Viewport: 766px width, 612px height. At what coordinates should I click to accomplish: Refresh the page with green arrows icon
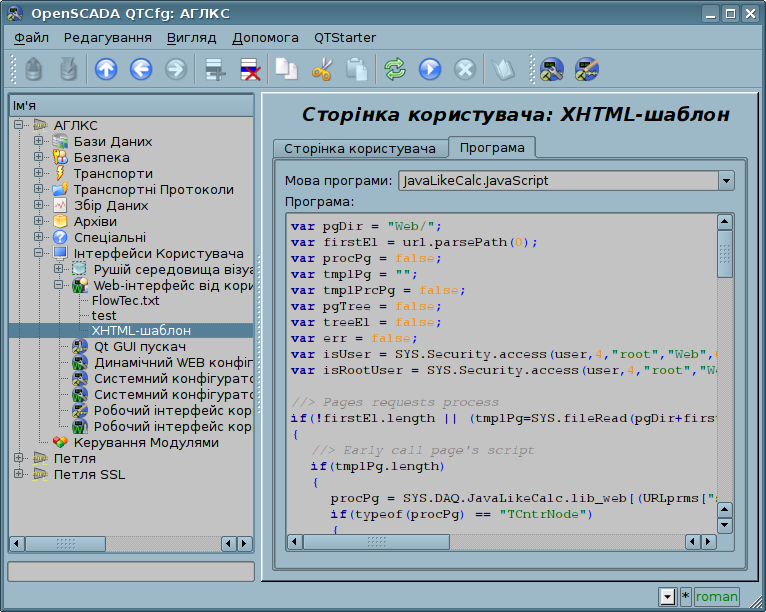point(395,69)
